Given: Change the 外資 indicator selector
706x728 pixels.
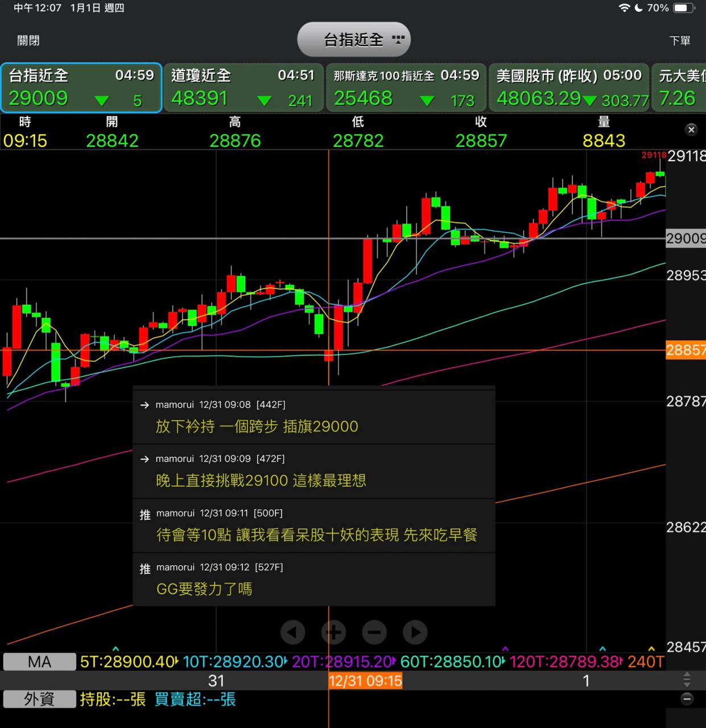Looking at the screenshot, I should [39, 699].
